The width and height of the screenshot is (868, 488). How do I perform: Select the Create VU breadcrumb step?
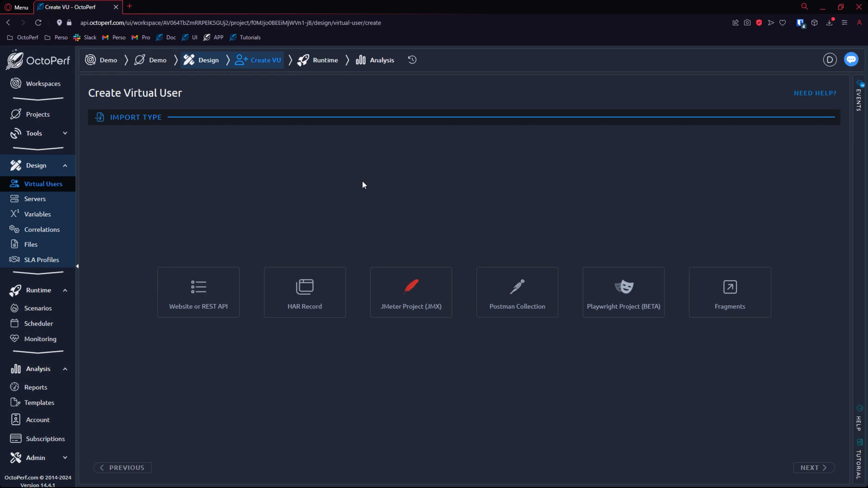[258, 60]
